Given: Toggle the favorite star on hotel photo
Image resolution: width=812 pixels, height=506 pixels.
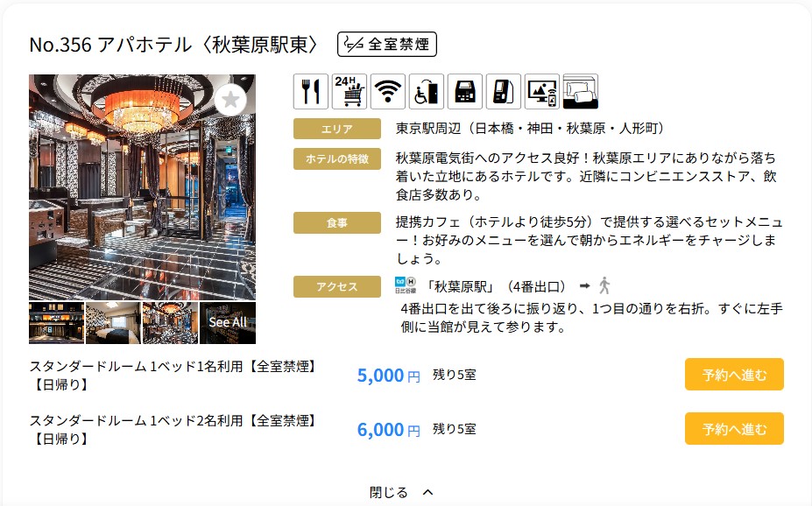Looking at the screenshot, I should pos(230,100).
